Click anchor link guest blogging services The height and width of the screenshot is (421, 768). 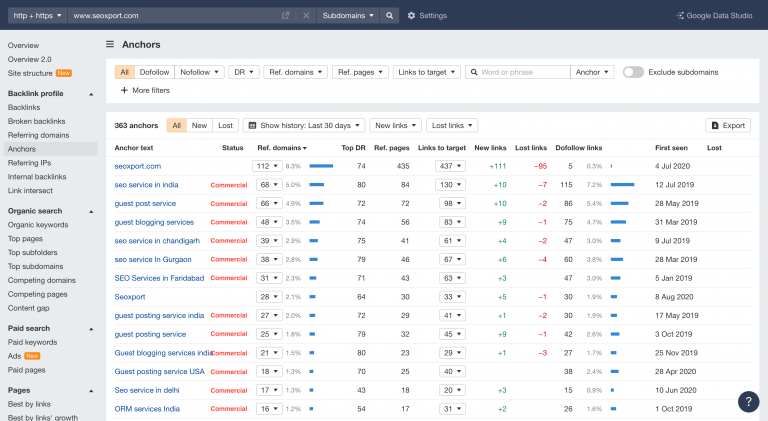(x=154, y=222)
